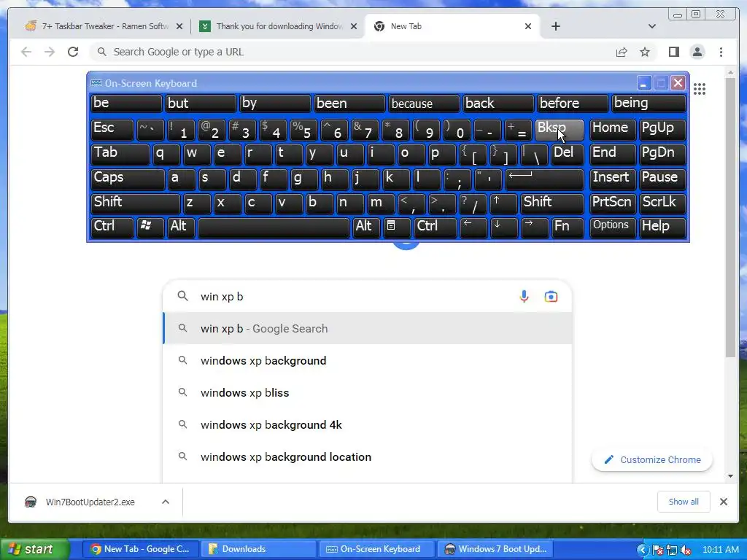Click the Enter key on on-screen keyboard

point(544,179)
